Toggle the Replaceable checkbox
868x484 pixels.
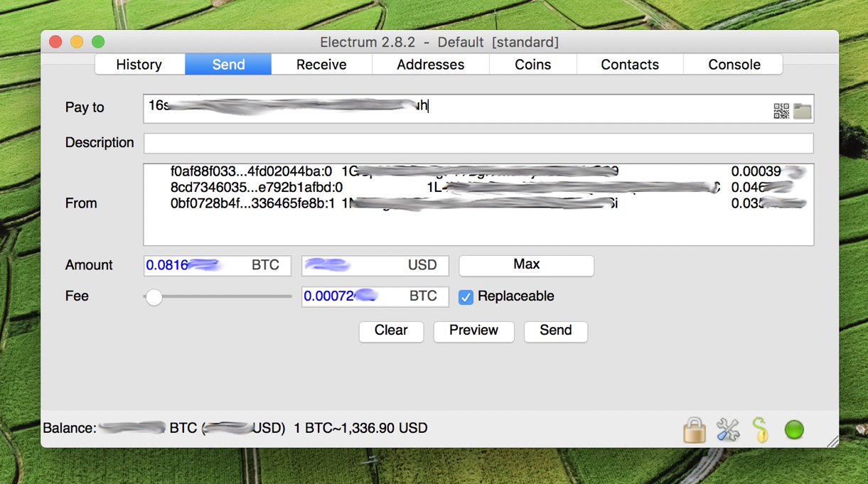(466, 297)
